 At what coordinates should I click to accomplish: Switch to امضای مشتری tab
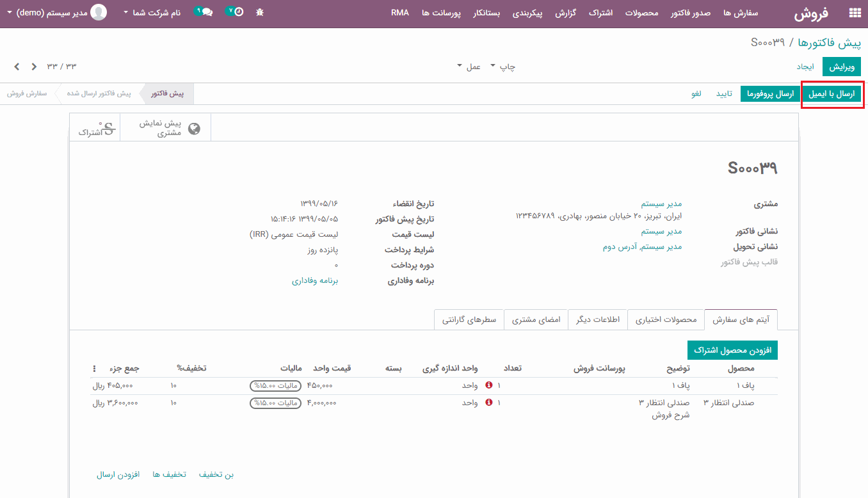536,319
